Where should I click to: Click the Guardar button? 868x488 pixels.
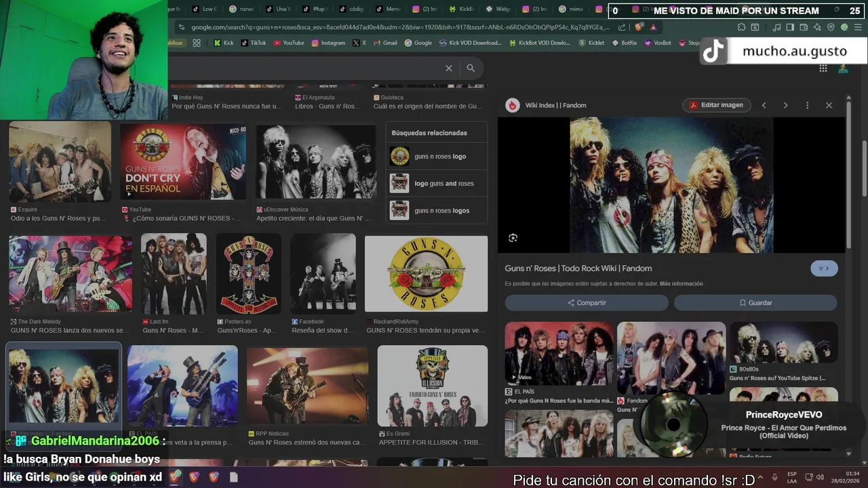click(755, 303)
